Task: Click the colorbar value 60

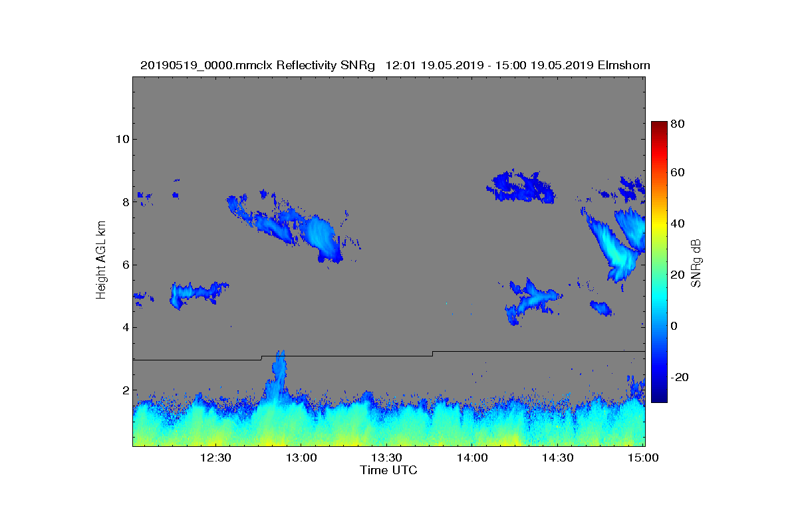Action: (x=678, y=173)
